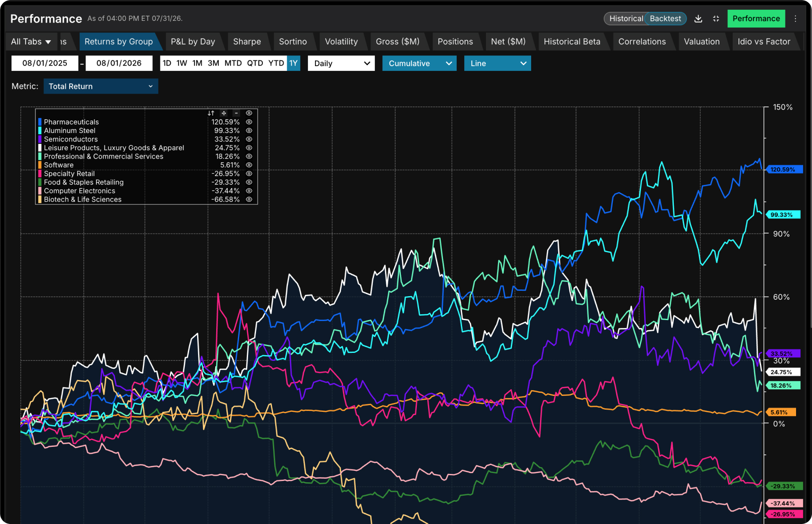Toggle visibility of Semiconductors series
The image size is (812, 524).
[x=249, y=139]
